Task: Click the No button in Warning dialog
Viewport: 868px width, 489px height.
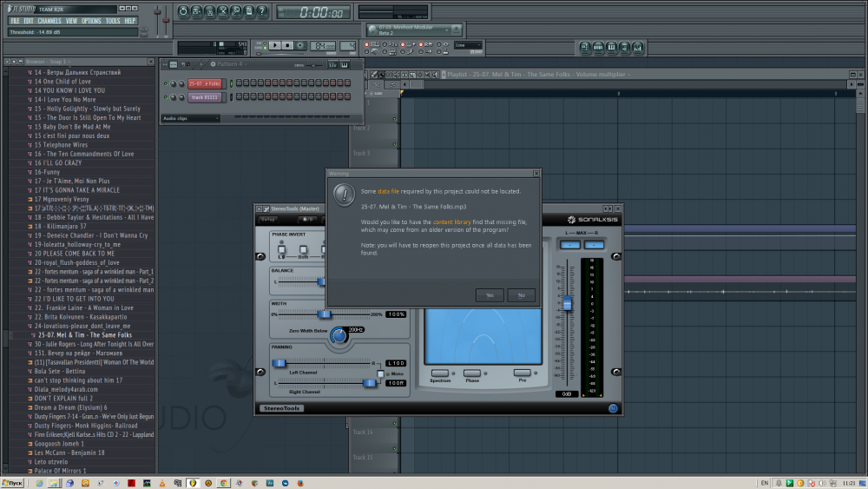Action: point(522,295)
